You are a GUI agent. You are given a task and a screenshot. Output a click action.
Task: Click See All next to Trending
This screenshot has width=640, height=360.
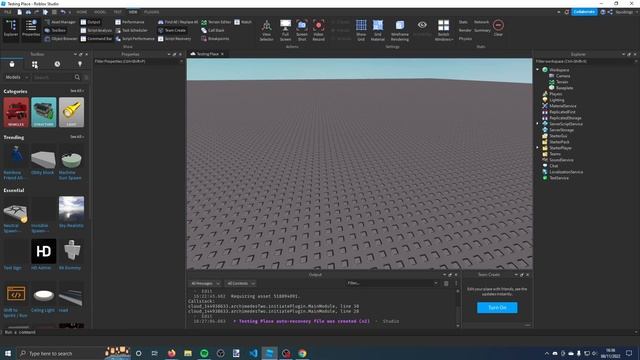click(x=77, y=137)
